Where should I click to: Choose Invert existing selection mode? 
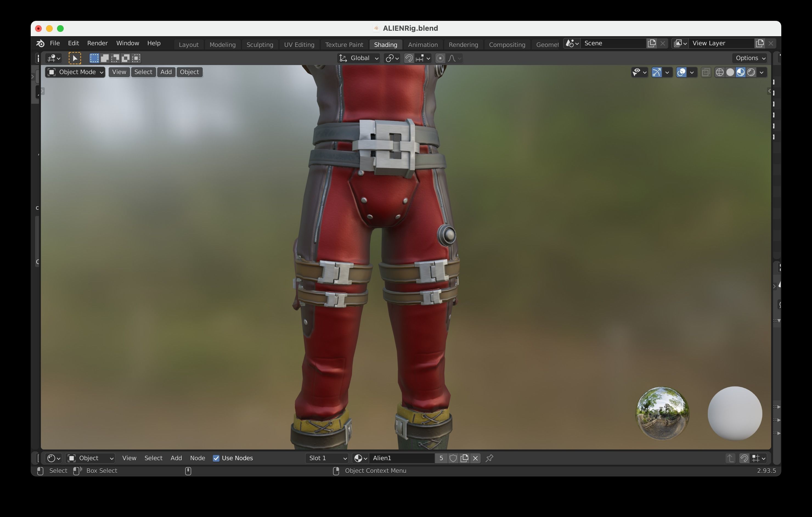(x=125, y=58)
